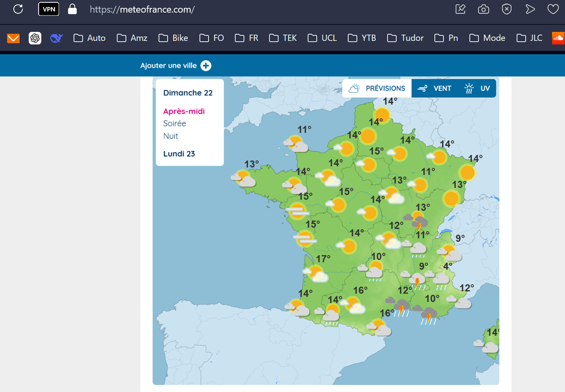Screen dimensions: 565x392
Task: Click the VPN badge in address bar
Action: 49,9
